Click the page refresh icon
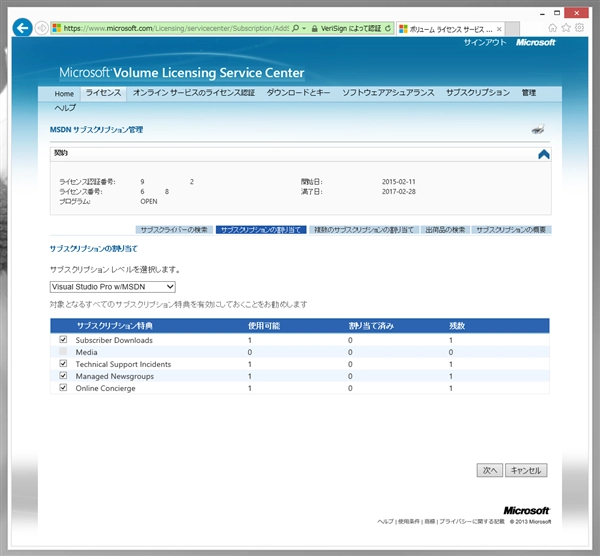The width and height of the screenshot is (600, 556). coord(388,28)
